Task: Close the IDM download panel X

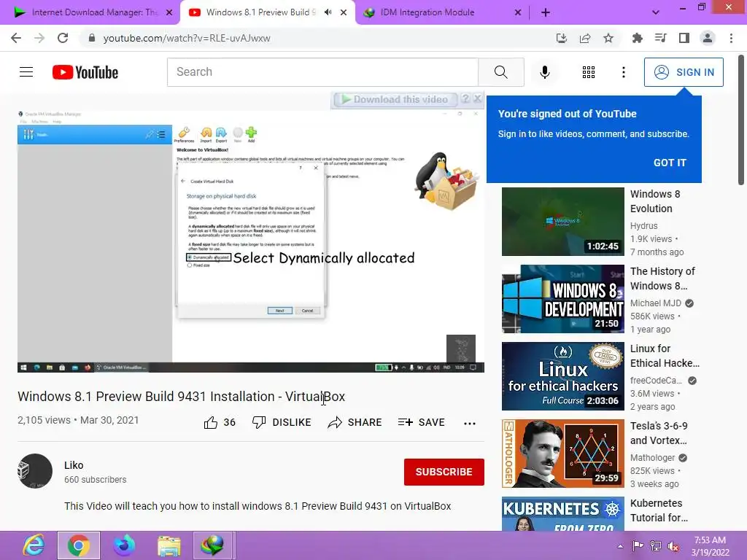Action: coord(477,98)
